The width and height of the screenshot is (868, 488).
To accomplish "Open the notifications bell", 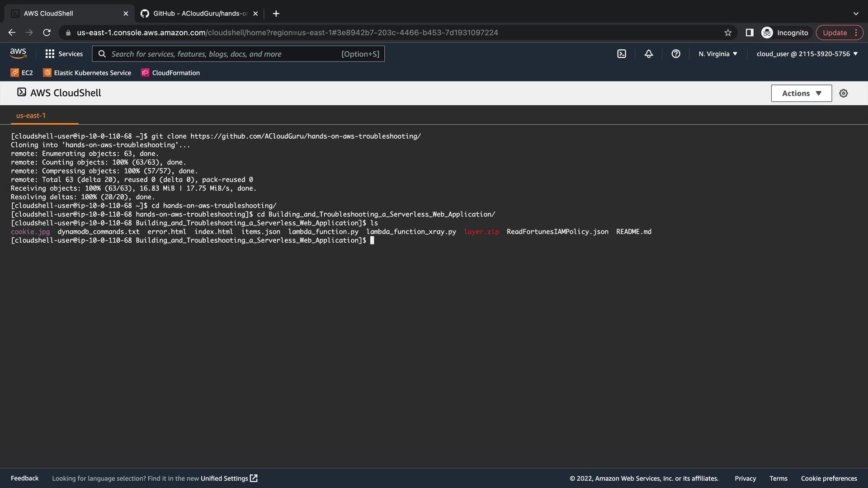I will pos(649,54).
